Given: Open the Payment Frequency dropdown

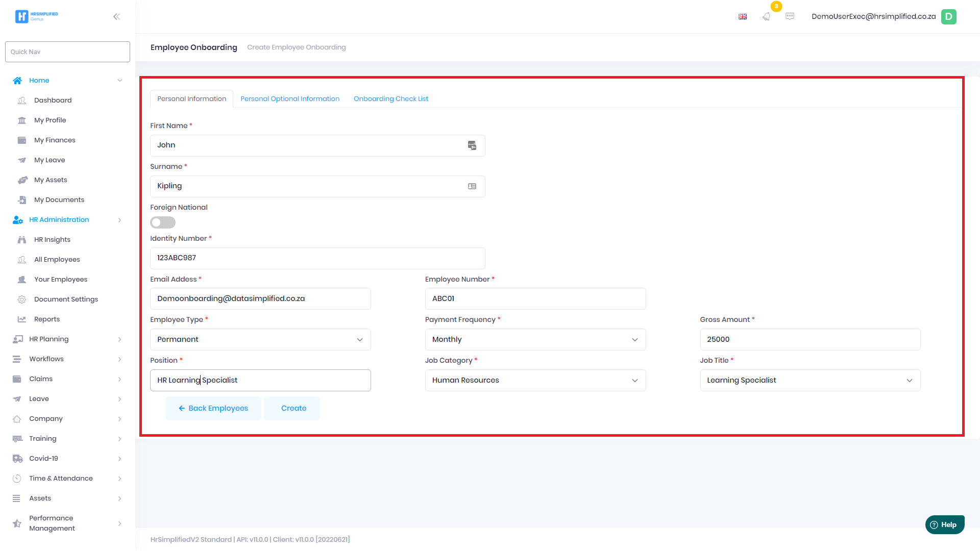Looking at the screenshot, I should (x=535, y=339).
